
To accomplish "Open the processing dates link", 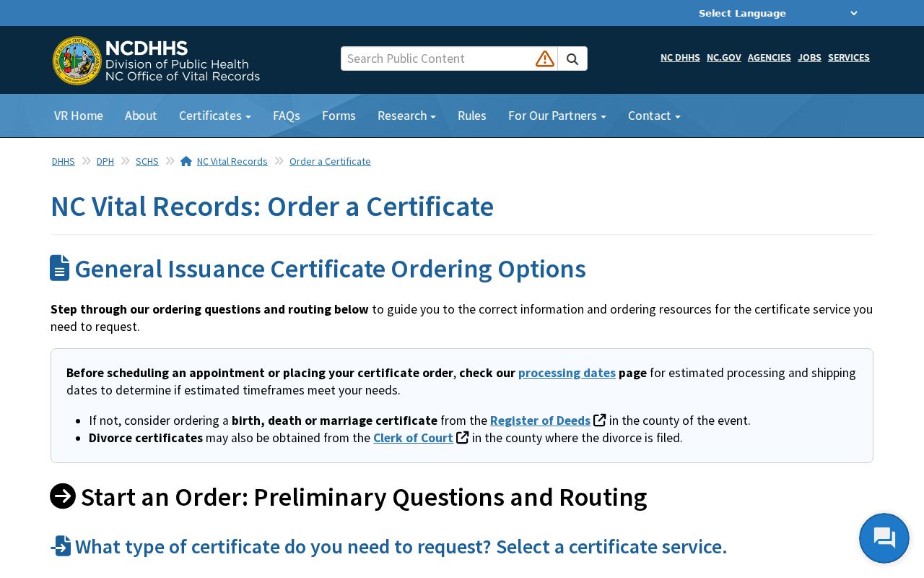I will tap(567, 373).
